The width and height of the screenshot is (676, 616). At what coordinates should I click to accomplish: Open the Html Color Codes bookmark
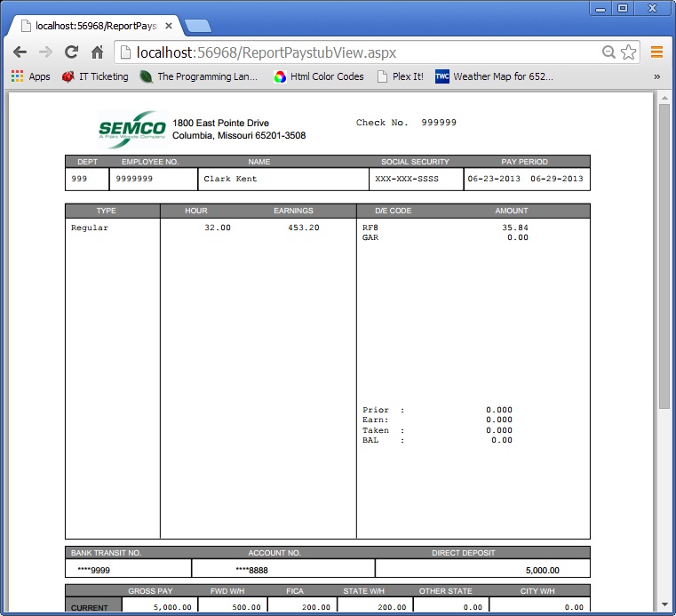point(319,76)
